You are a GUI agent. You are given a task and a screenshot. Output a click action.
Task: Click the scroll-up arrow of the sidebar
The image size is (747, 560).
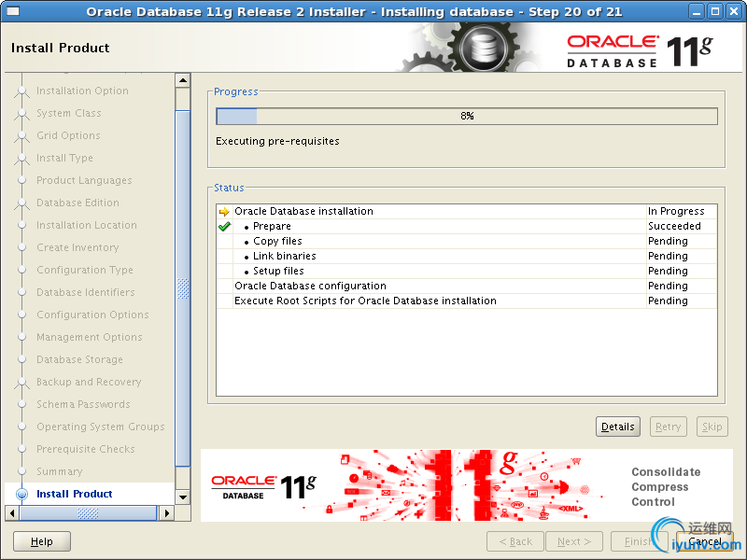click(x=182, y=79)
